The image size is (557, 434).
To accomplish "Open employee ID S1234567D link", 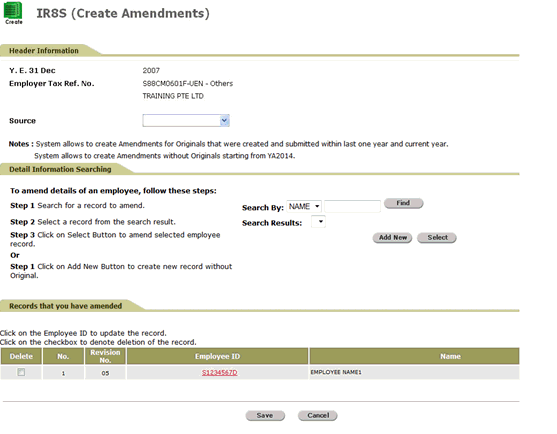I will (220, 373).
